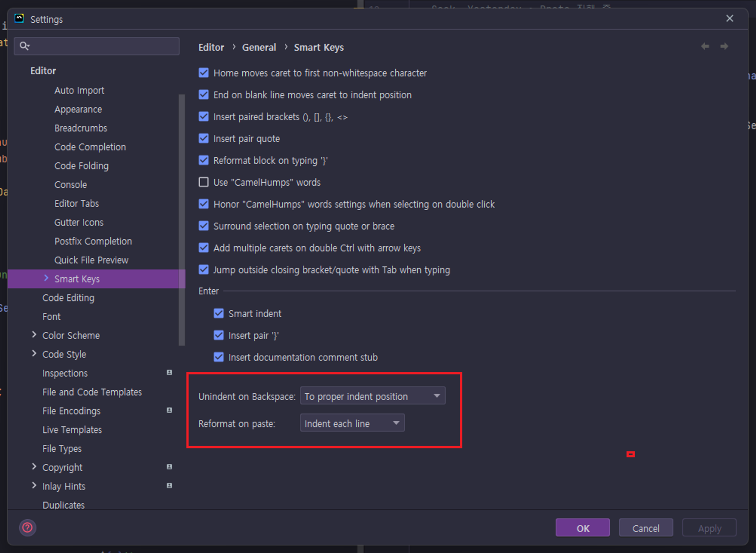
Task: Click the project-level icon next to Inspections
Action: pos(169,373)
